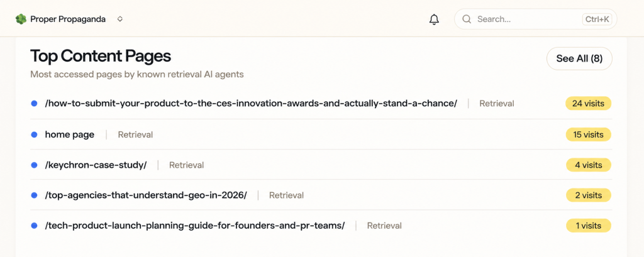Click the magnifier icon in search
The width and height of the screenshot is (644, 257).
[466, 19]
